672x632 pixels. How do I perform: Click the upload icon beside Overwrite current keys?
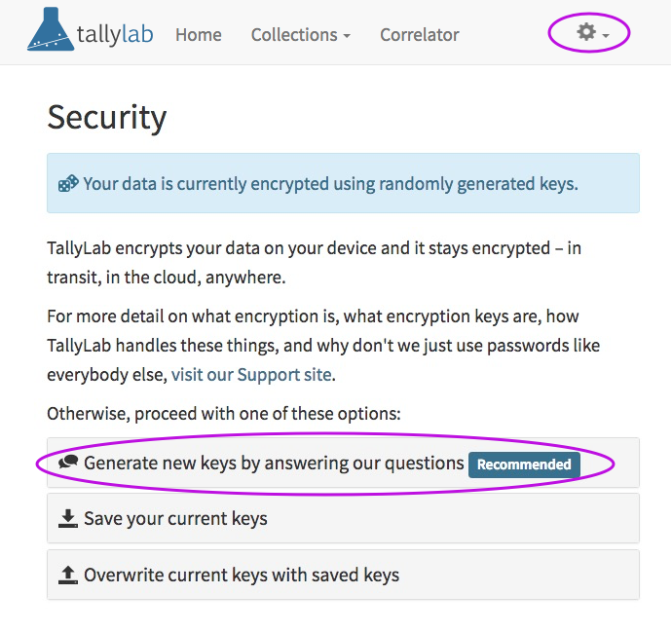tap(68, 575)
